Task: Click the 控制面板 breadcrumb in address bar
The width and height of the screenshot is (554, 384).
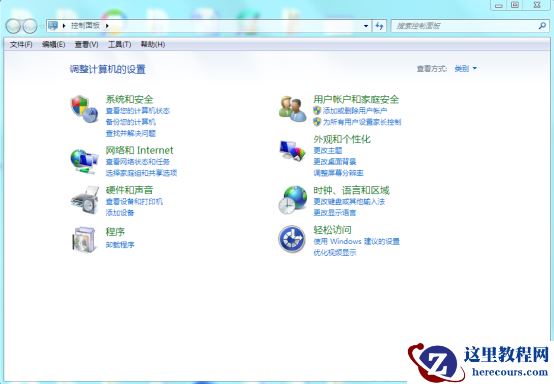Action: click(85, 26)
